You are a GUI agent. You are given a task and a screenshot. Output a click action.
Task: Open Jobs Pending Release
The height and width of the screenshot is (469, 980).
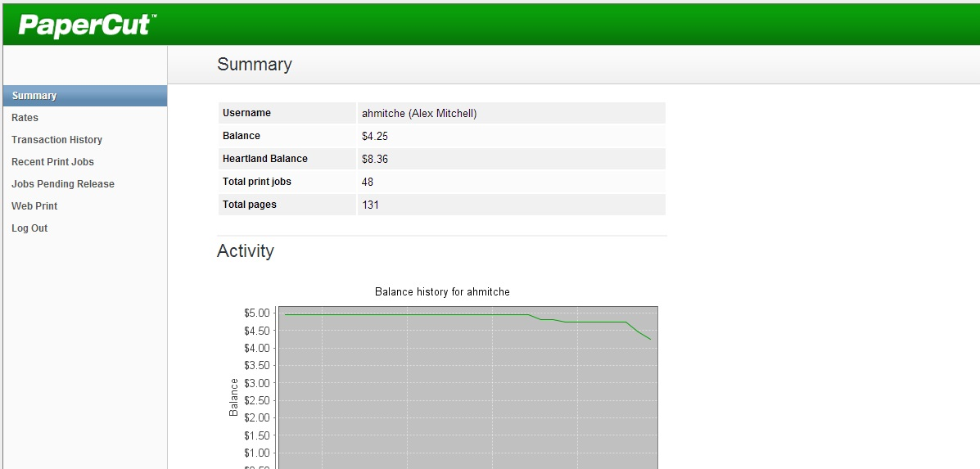[x=63, y=184]
